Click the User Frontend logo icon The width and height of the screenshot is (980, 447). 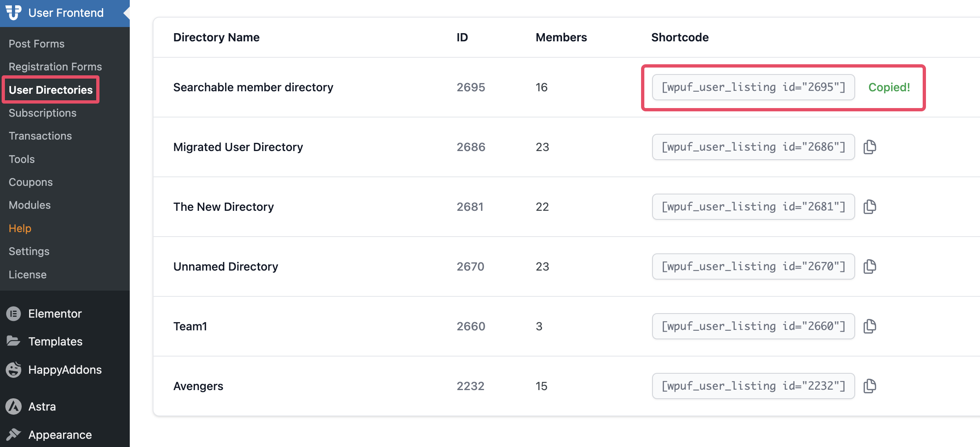[x=14, y=13]
